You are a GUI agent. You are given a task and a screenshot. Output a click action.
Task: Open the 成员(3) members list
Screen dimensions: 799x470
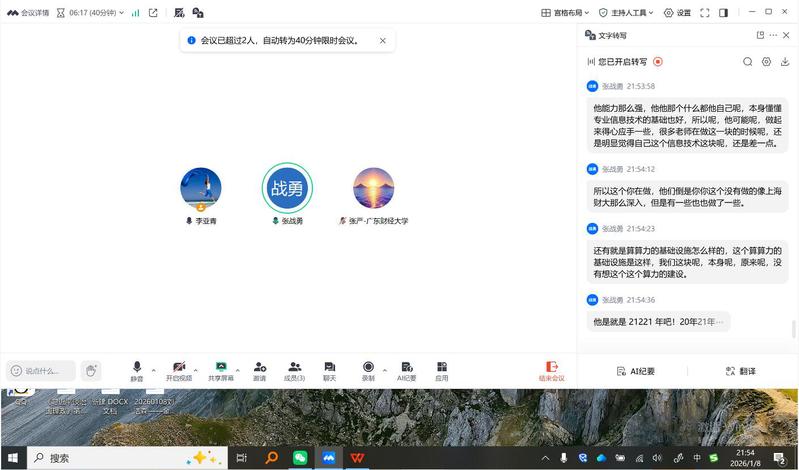(295, 368)
